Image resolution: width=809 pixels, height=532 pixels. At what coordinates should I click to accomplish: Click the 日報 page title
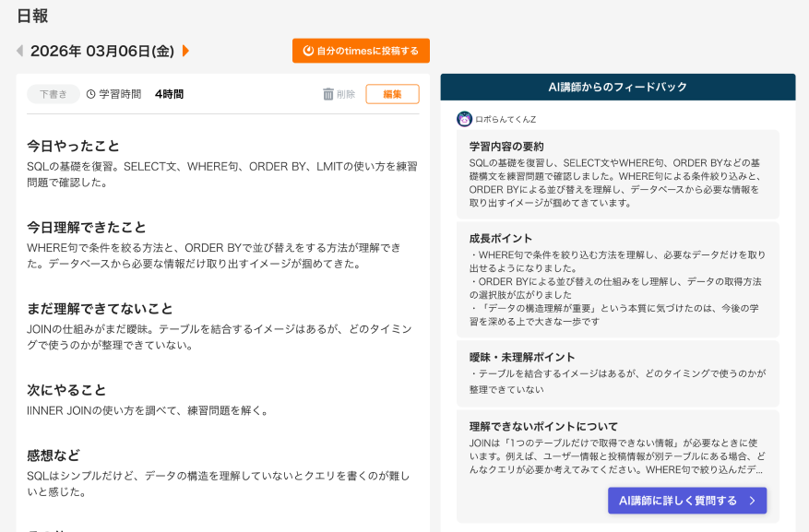(30, 17)
